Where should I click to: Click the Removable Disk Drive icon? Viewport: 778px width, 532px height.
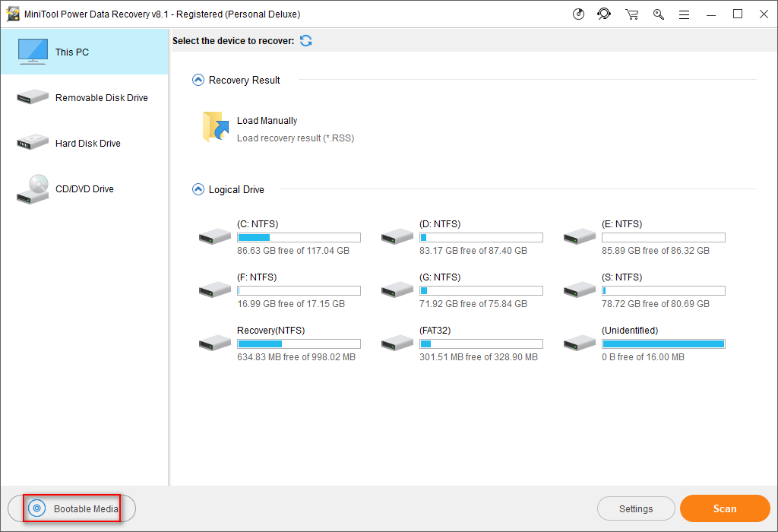click(32, 97)
